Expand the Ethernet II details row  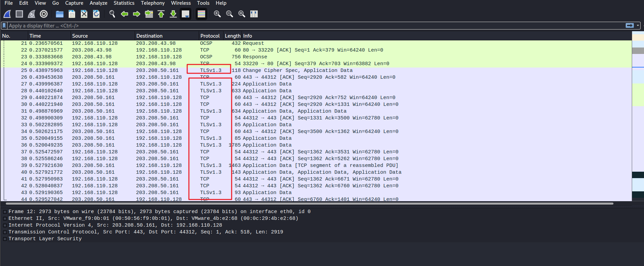[5, 218]
